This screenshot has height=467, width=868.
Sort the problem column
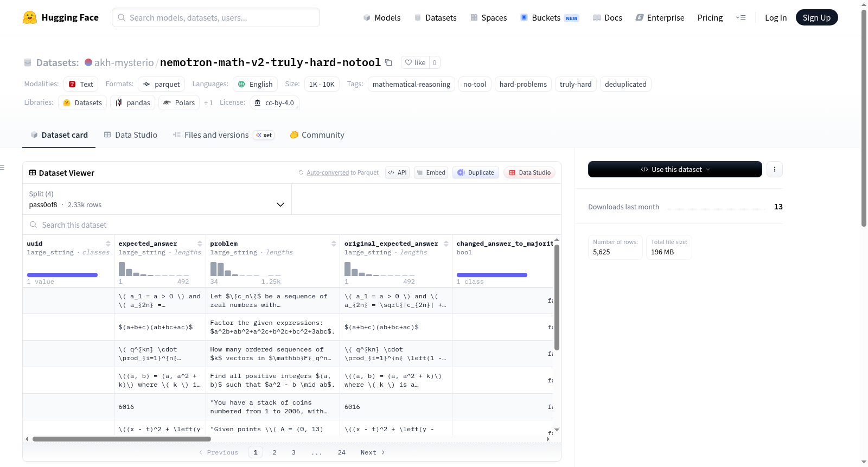coord(334,244)
